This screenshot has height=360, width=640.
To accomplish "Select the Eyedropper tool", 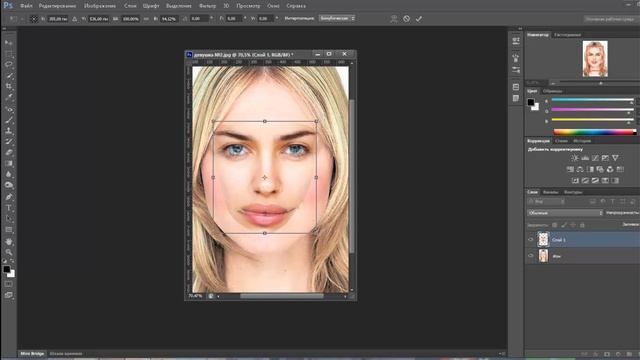I will pyautogui.click(x=9, y=98).
